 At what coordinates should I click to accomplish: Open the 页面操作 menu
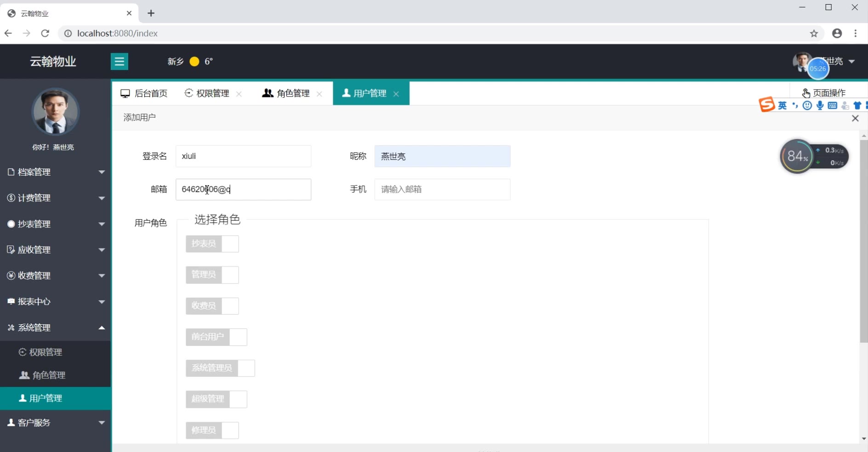[824, 93]
